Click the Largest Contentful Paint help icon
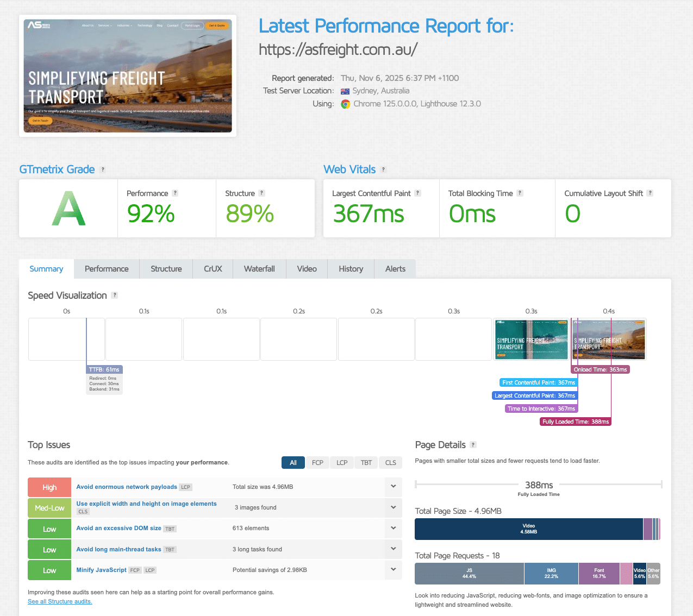693x616 pixels. tap(417, 193)
